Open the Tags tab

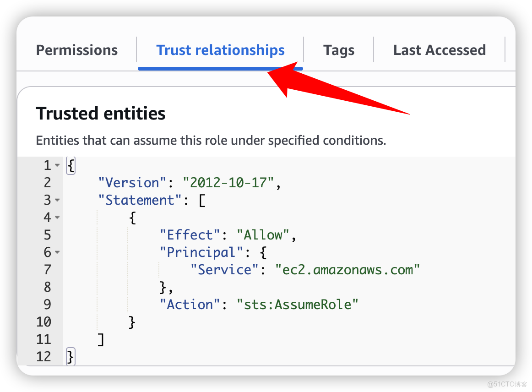click(x=338, y=49)
